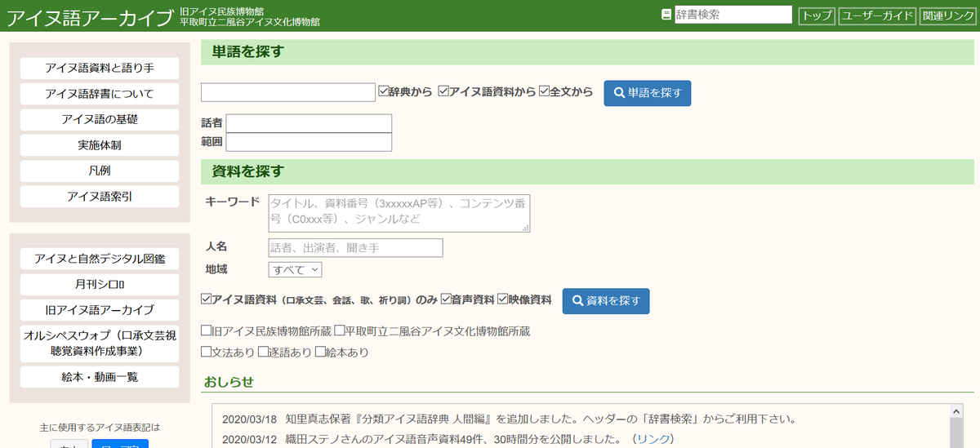Image resolution: width=980 pixels, height=448 pixels.
Task: Click the 単語を探す search button
Action: pyautogui.click(x=648, y=93)
